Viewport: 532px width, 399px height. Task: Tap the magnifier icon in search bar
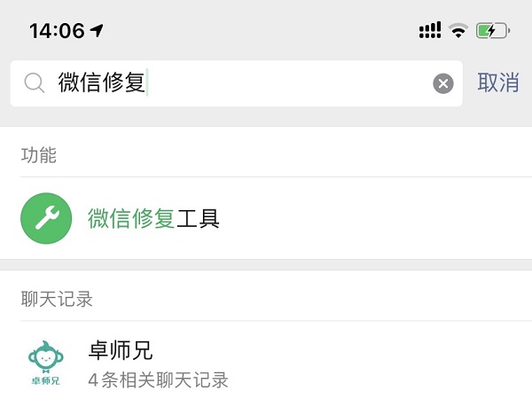click(34, 83)
